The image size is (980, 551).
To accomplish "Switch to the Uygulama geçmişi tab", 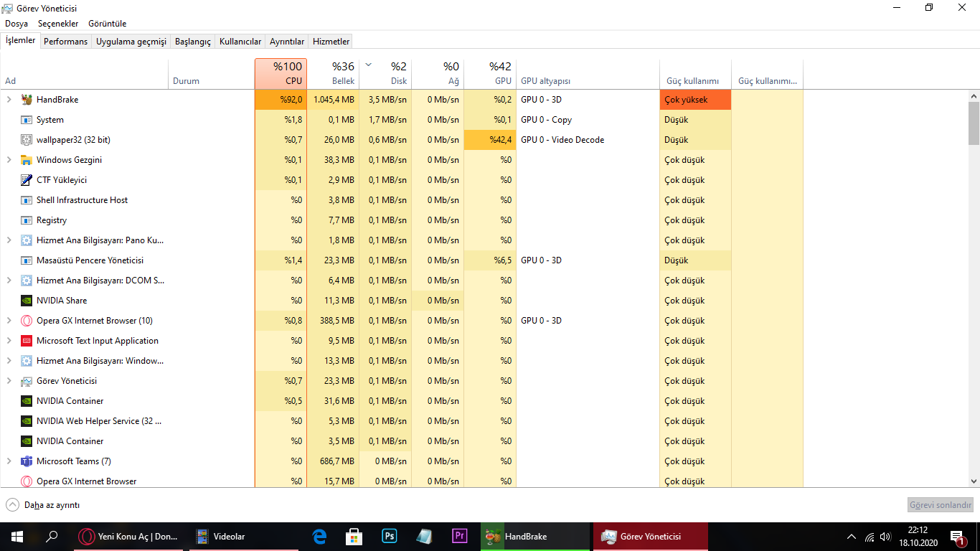I will click(x=131, y=42).
